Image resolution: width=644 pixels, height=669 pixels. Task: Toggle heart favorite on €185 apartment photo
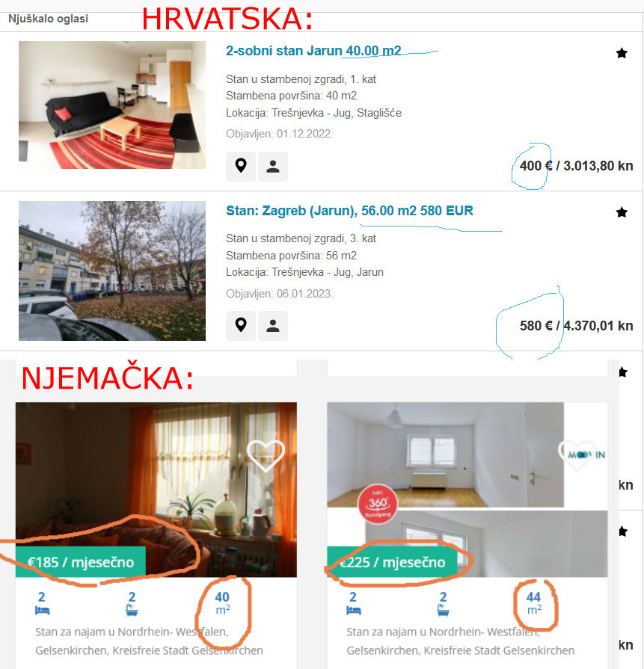tap(266, 454)
